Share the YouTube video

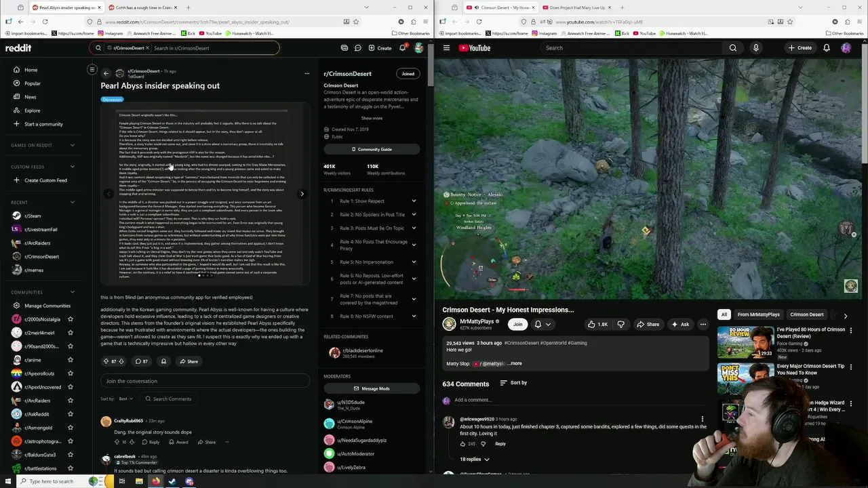pos(648,324)
